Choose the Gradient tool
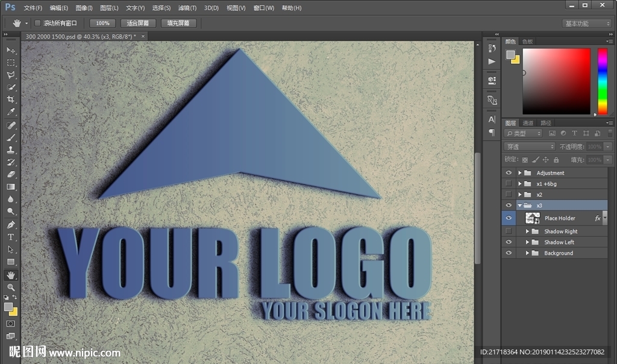The image size is (617, 364). [11, 187]
